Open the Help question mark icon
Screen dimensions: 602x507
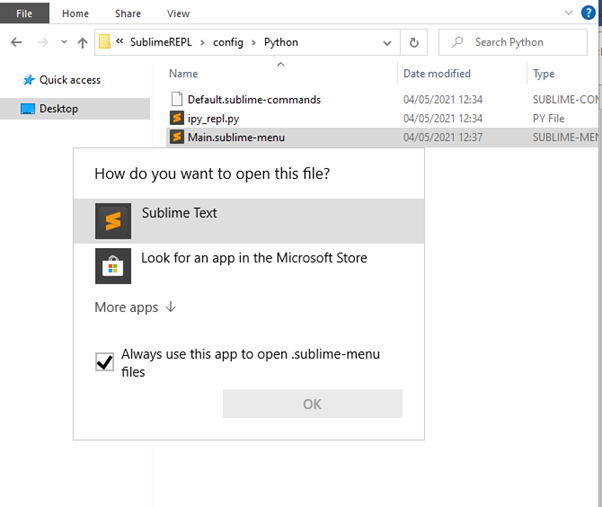tap(588, 13)
